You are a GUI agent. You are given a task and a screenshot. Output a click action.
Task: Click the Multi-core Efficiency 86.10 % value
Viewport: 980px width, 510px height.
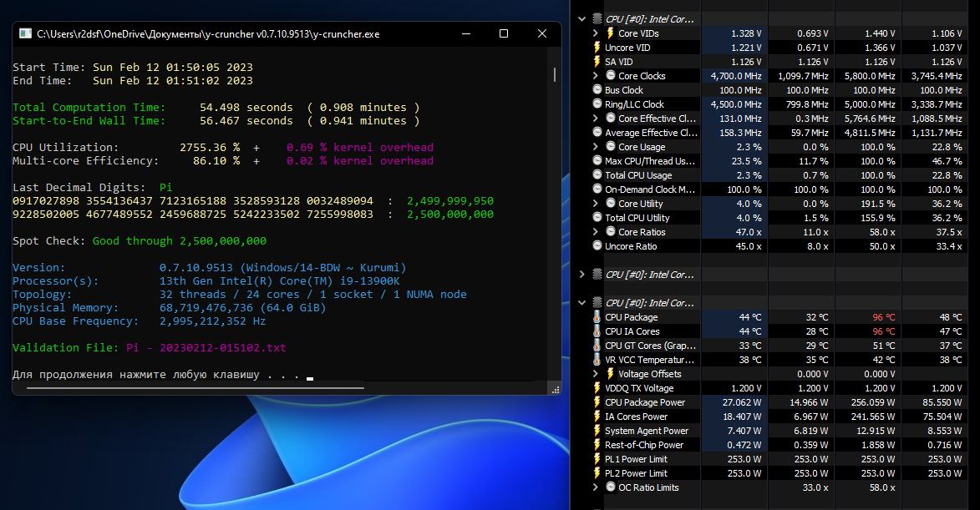[216, 160]
